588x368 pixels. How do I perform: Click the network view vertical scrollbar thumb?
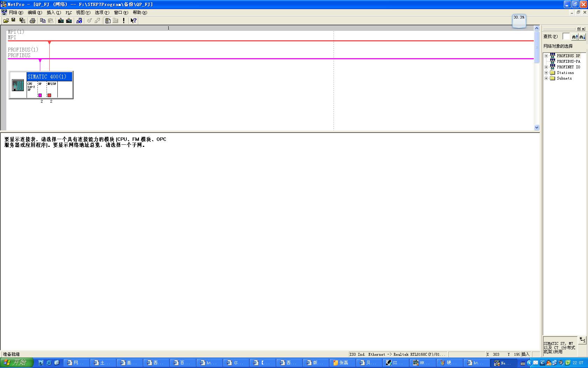pos(537,47)
